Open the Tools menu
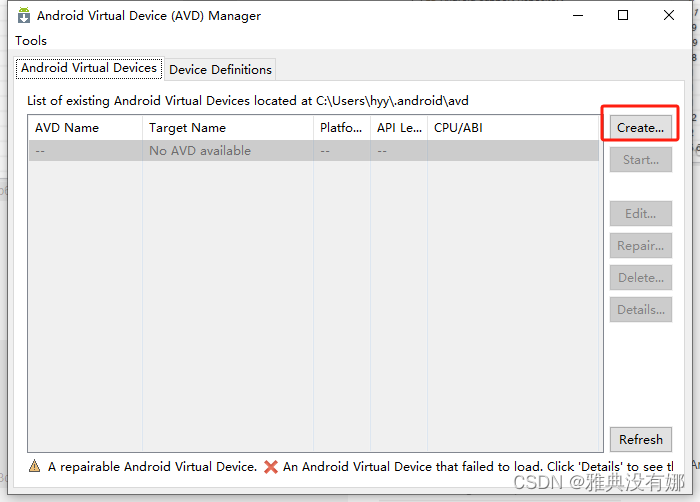The image size is (700, 502). [x=31, y=41]
